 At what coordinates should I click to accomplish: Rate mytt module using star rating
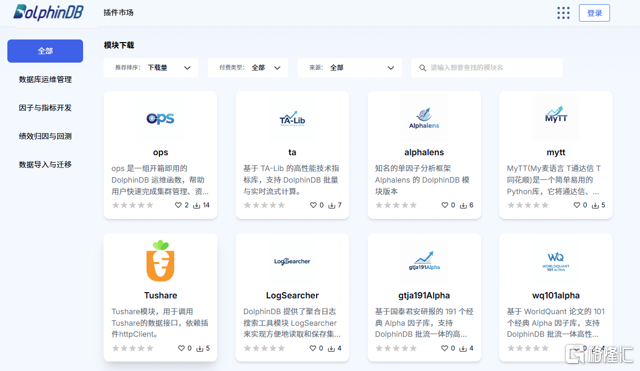pyautogui.click(x=528, y=205)
